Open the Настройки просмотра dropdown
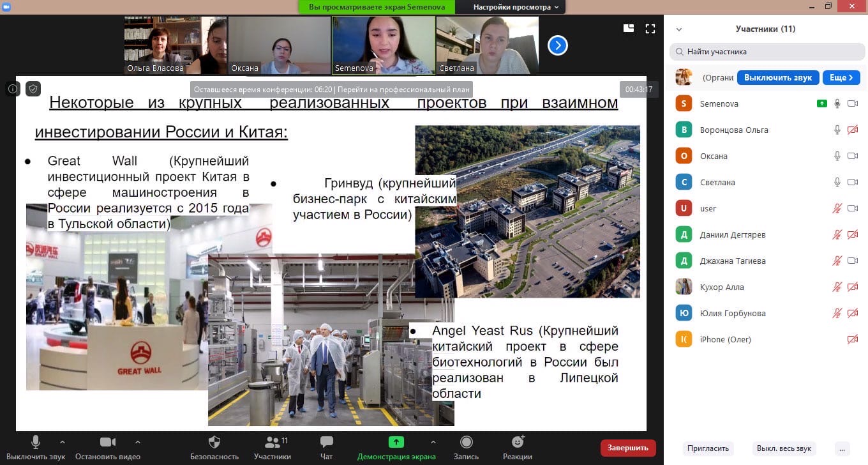868x465 pixels. pos(516,7)
